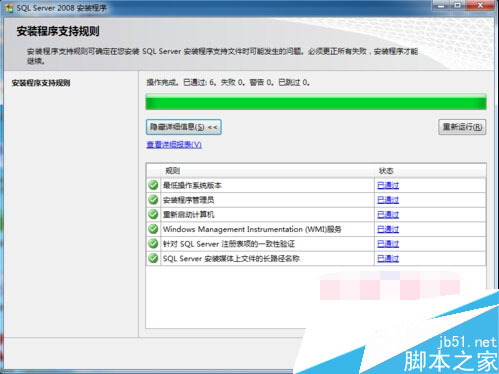Hide details with 隐藏详细信息(S) button

[x=184, y=127]
